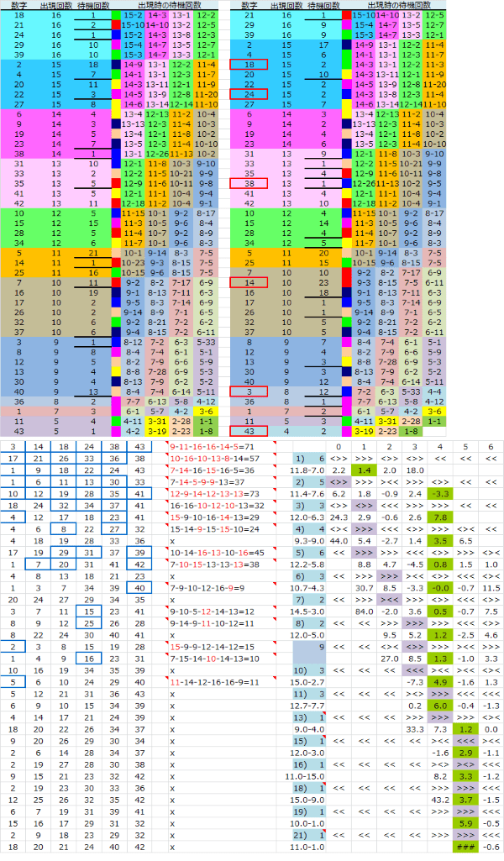Click the label cell 1) 6
504x861 pixels.
coord(309,459)
